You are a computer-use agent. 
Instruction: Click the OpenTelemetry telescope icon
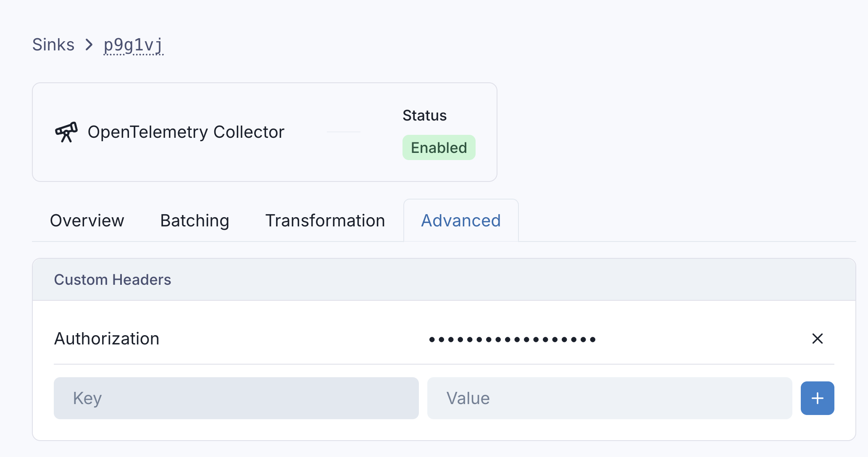point(66,132)
